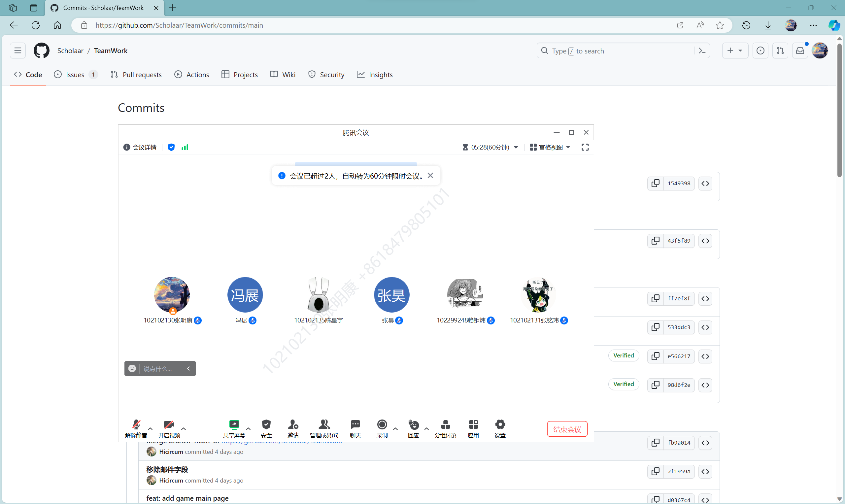Image resolution: width=845 pixels, height=504 pixels.
Task: Open the Security tab
Action: coord(326,74)
